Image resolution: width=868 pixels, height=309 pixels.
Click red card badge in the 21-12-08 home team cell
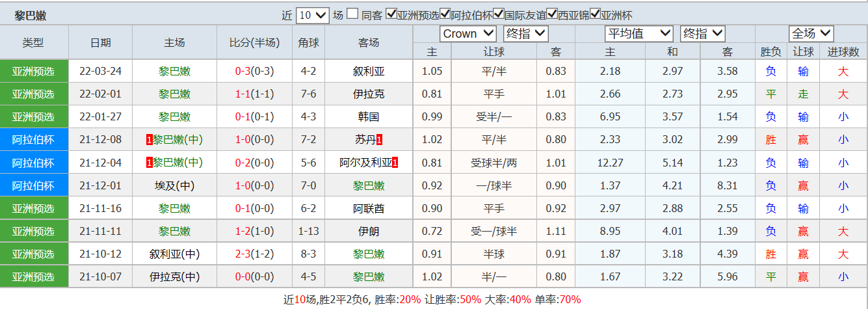click(x=150, y=140)
